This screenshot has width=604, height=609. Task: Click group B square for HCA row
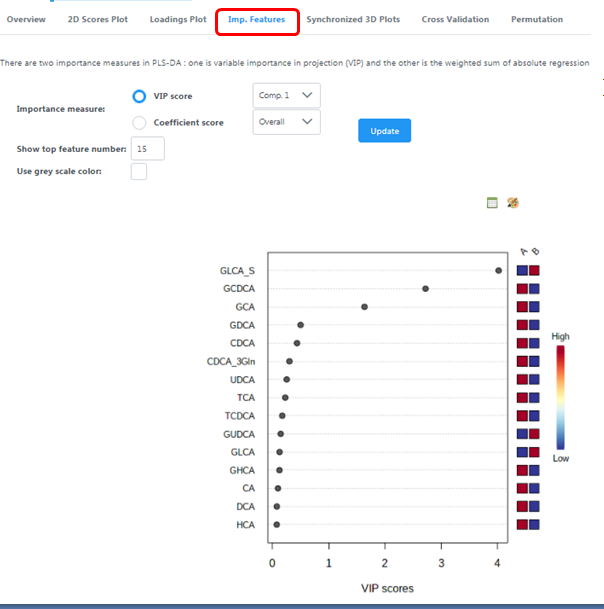point(534,524)
